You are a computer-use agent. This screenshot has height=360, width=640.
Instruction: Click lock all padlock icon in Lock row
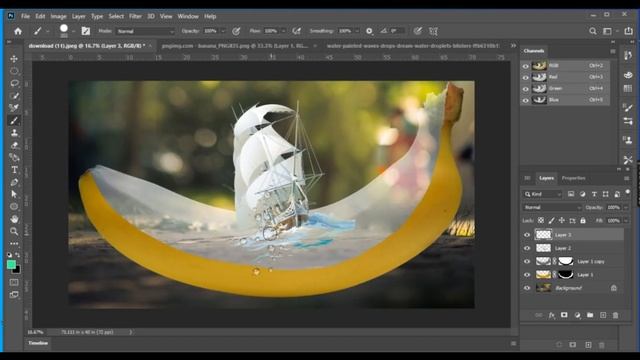(583, 220)
